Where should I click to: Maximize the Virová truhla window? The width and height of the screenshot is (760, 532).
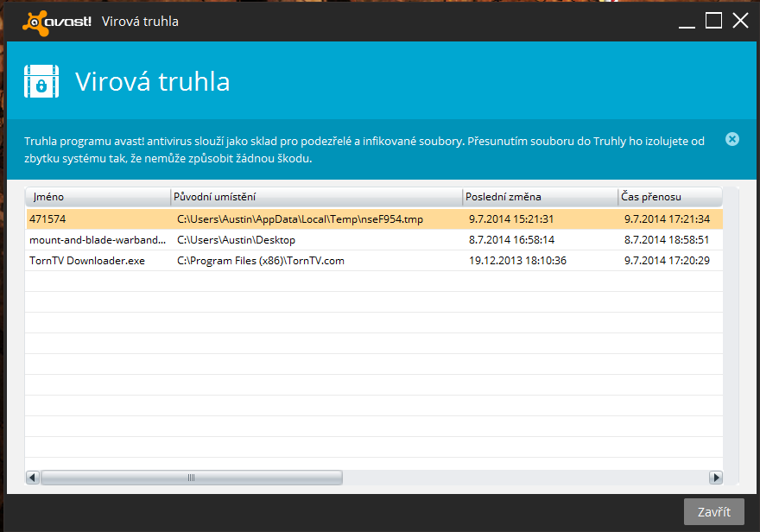click(x=713, y=21)
